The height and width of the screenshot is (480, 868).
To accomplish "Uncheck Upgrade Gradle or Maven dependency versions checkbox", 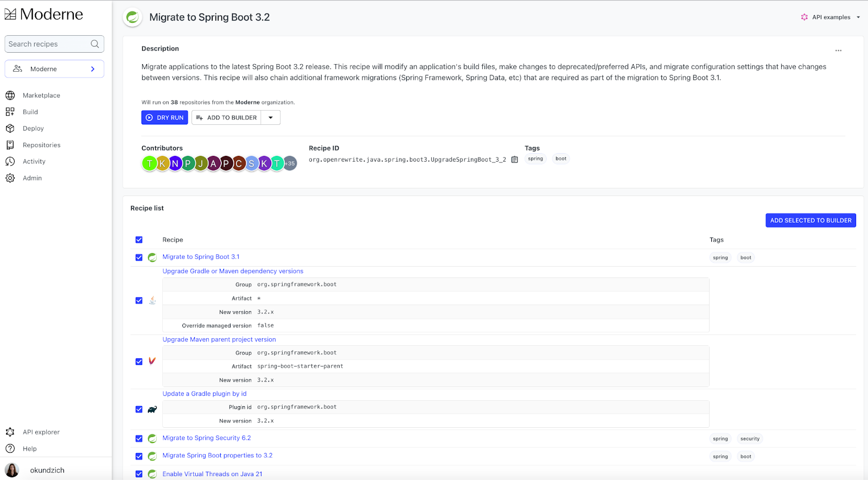I will [139, 300].
